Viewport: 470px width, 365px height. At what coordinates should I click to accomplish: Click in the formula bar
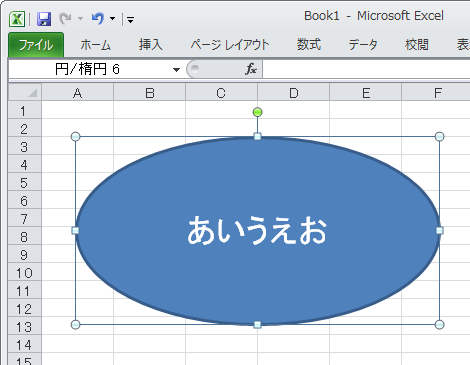[x=366, y=69]
